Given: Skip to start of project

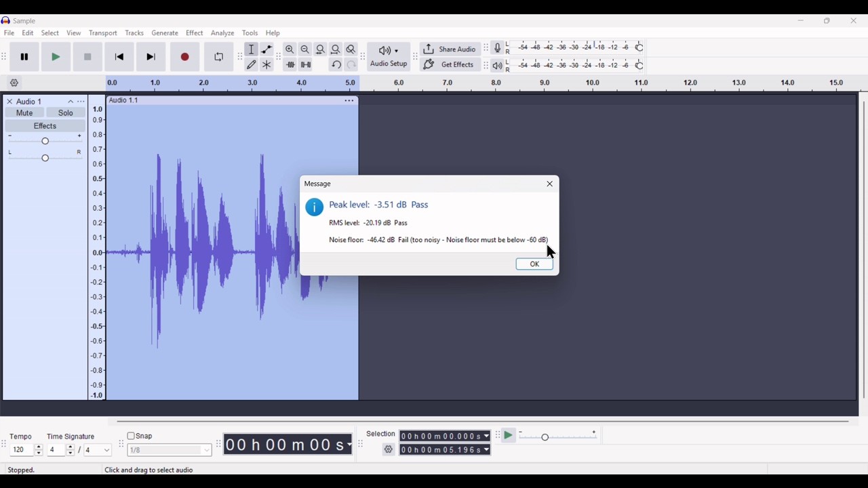Looking at the screenshot, I should [x=119, y=57].
